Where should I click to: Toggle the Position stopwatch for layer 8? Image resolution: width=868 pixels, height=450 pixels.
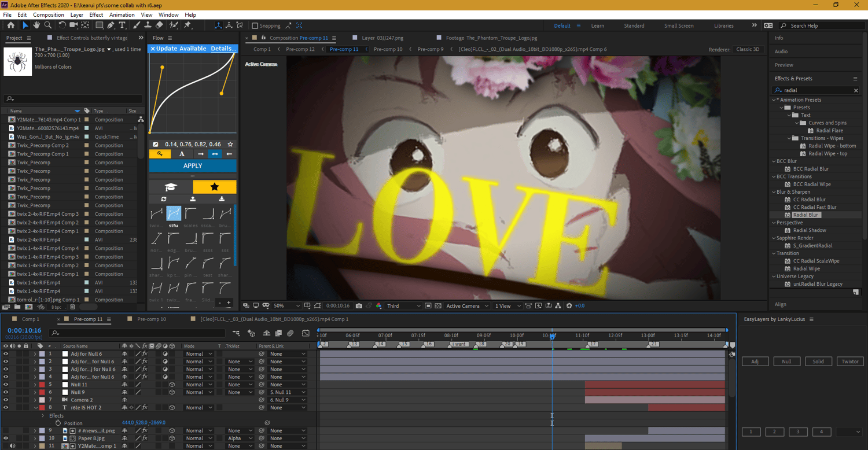point(58,423)
